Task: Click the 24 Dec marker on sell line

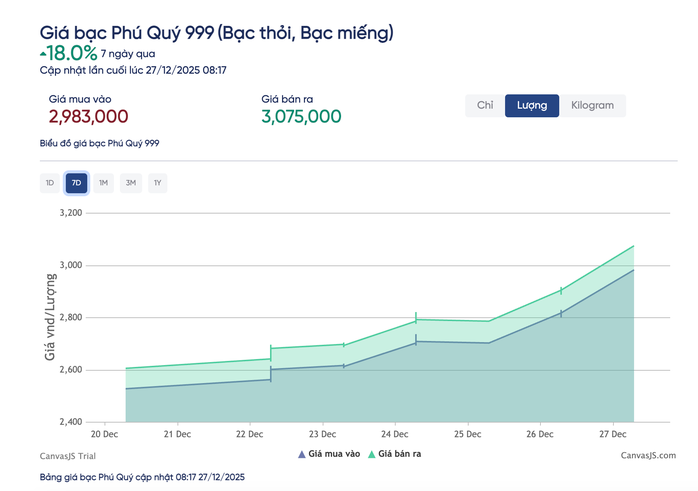Action: pyautogui.click(x=416, y=319)
